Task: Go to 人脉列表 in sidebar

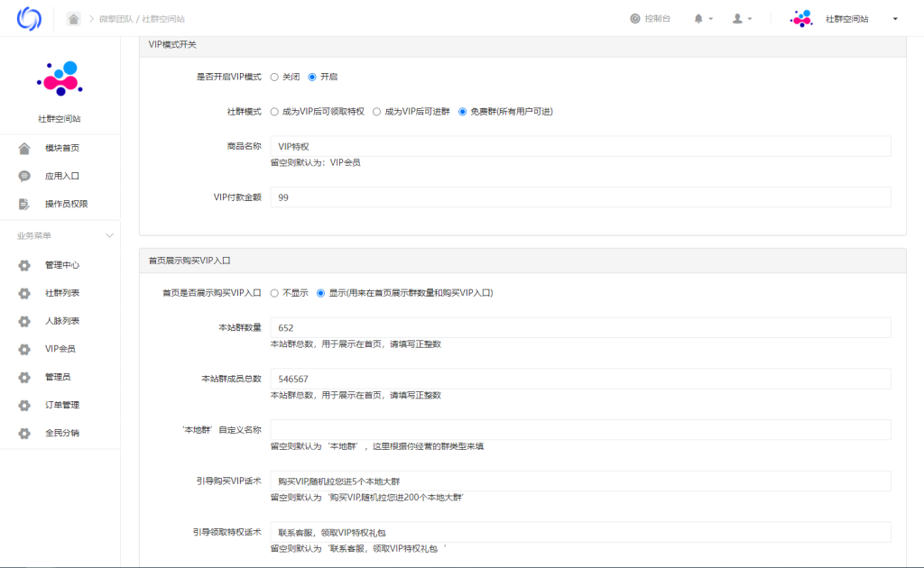Action: point(60,321)
